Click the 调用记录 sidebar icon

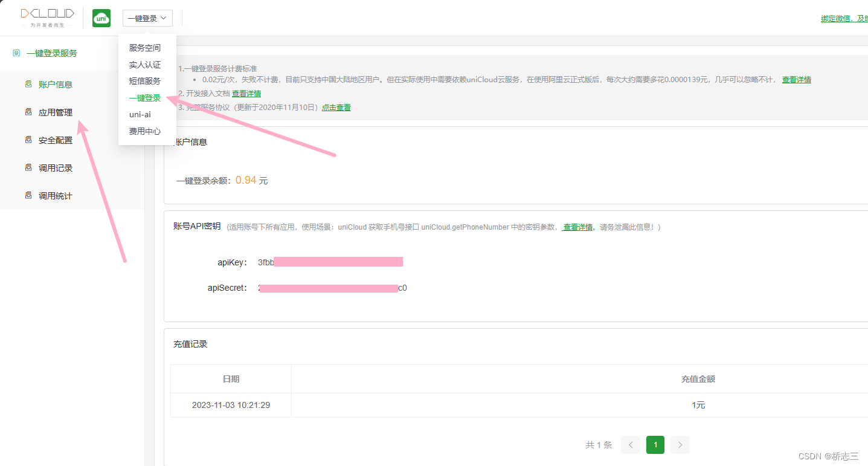pos(28,167)
